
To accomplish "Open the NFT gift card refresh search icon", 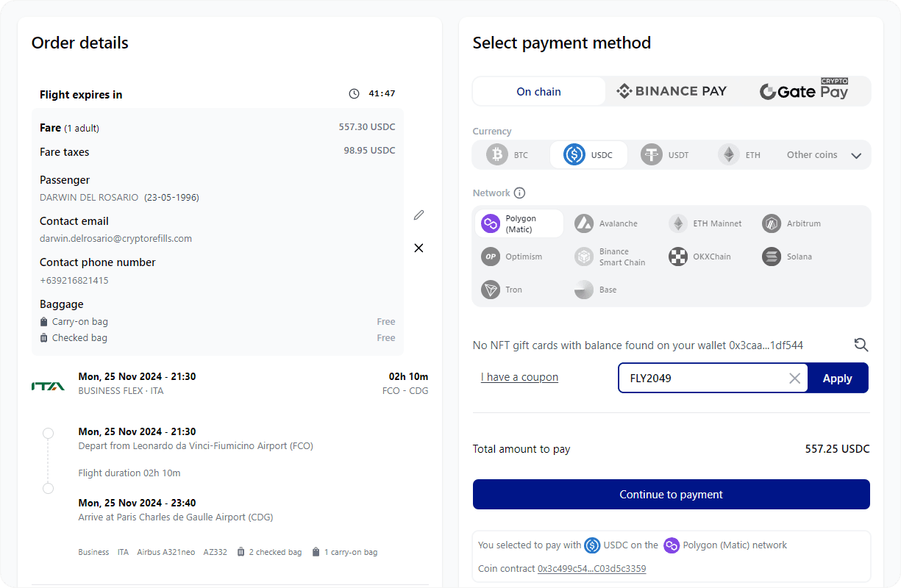I will [861, 345].
